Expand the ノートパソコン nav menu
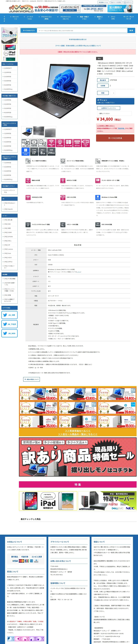Screen dimensions: 138x644 pos(30,18)
